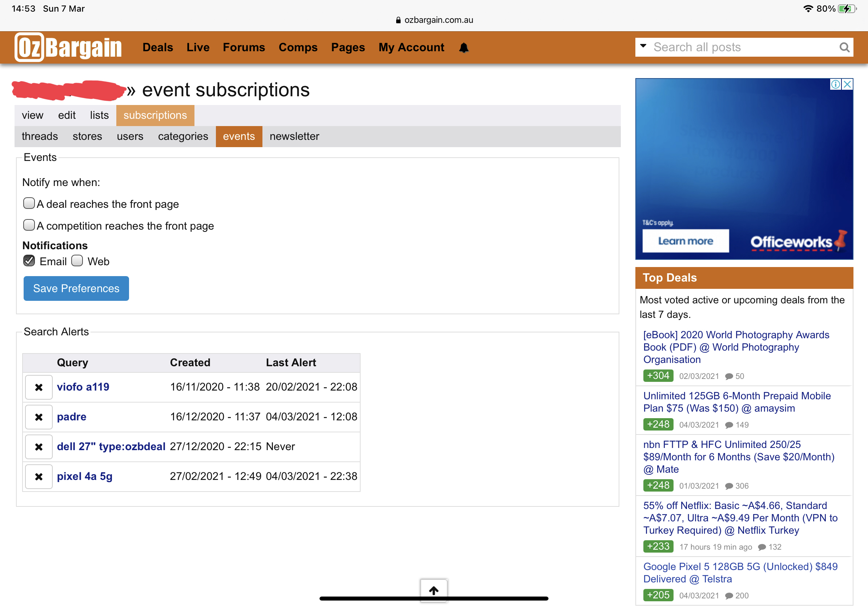
Task: Enable competition reaches front page notification
Action: pyautogui.click(x=29, y=225)
